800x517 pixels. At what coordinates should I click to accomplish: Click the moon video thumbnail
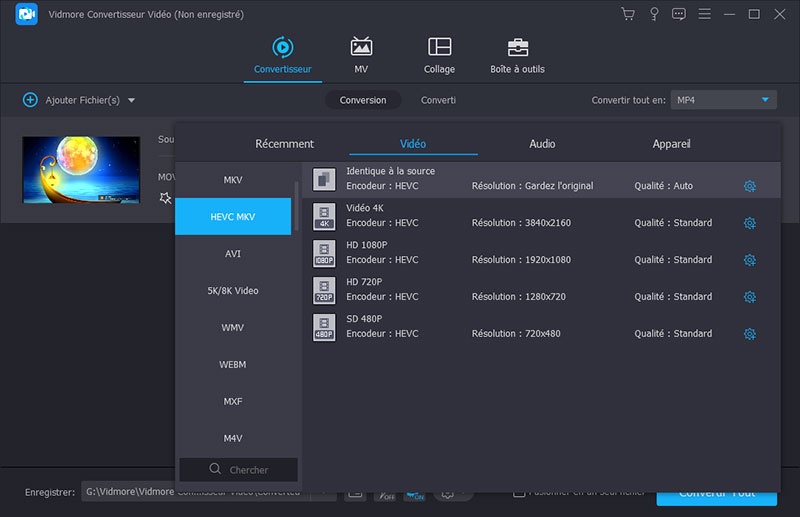(x=81, y=170)
